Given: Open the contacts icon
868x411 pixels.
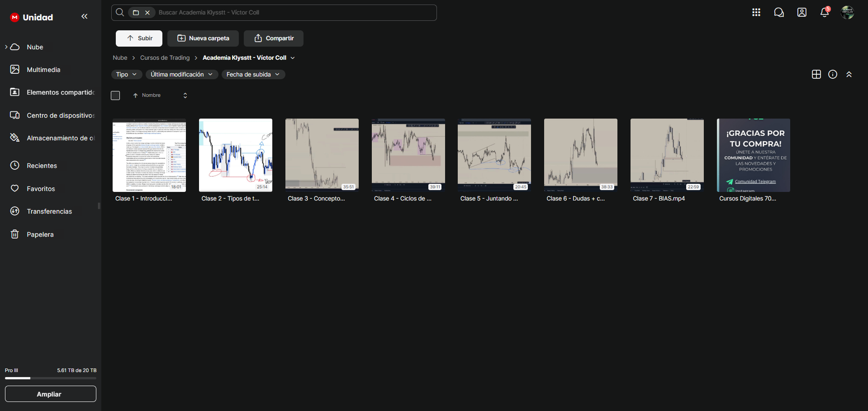Looking at the screenshot, I should (x=802, y=12).
